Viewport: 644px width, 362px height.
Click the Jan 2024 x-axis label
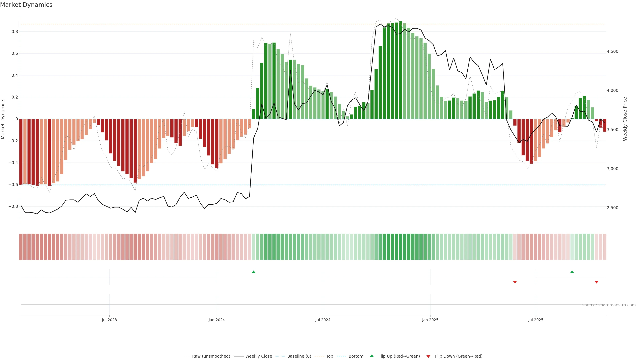pos(217,320)
